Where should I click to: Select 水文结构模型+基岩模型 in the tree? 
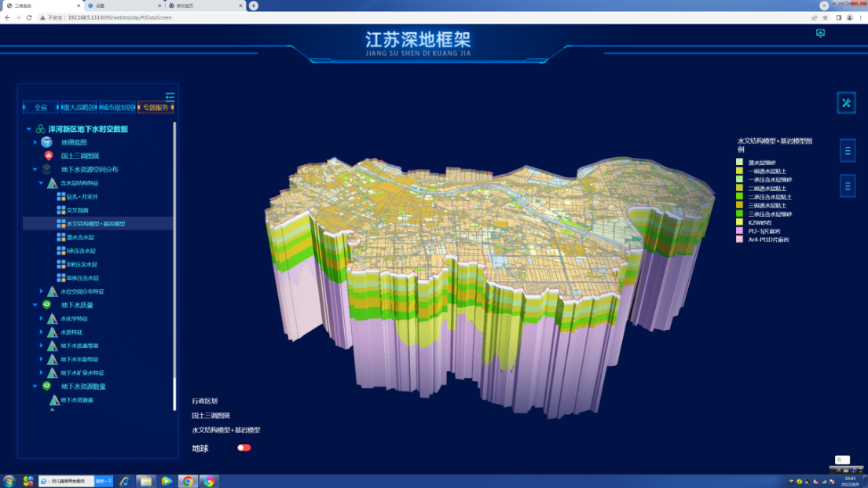click(x=96, y=224)
